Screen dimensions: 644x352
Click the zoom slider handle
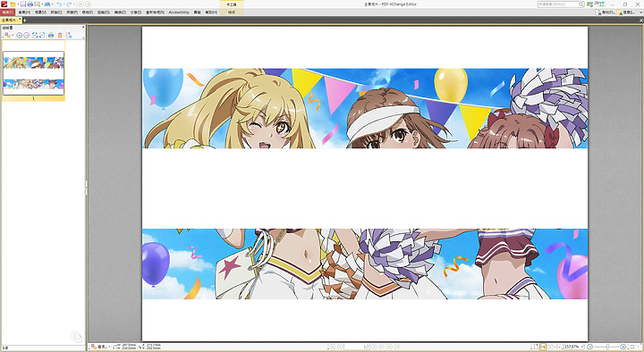tap(608, 347)
